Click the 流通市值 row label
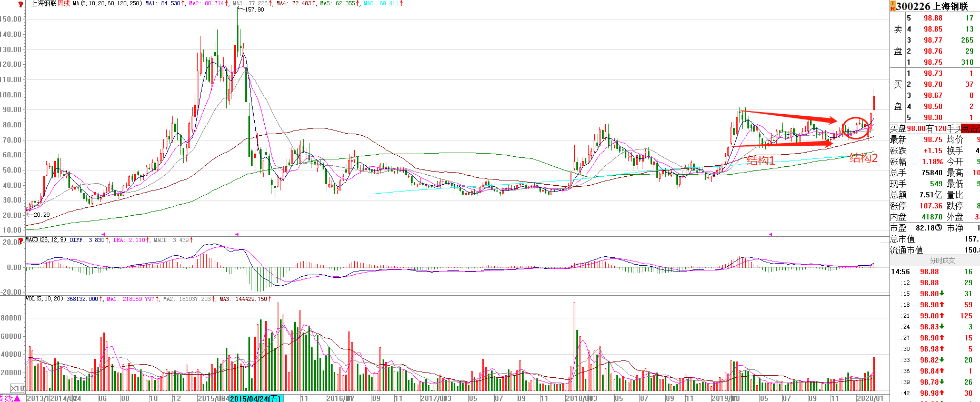 pos(907,250)
